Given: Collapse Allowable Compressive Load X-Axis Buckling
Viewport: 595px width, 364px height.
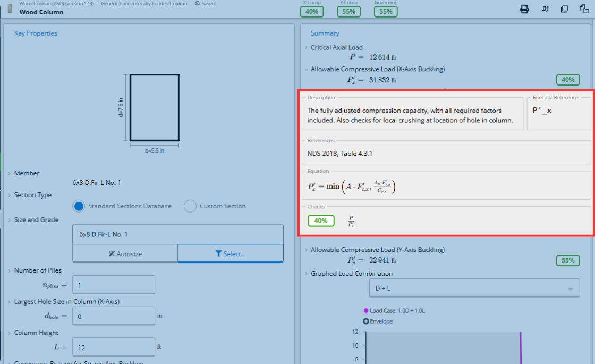Looking at the screenshot, I should pyautogui.click(x=378, y=69).
